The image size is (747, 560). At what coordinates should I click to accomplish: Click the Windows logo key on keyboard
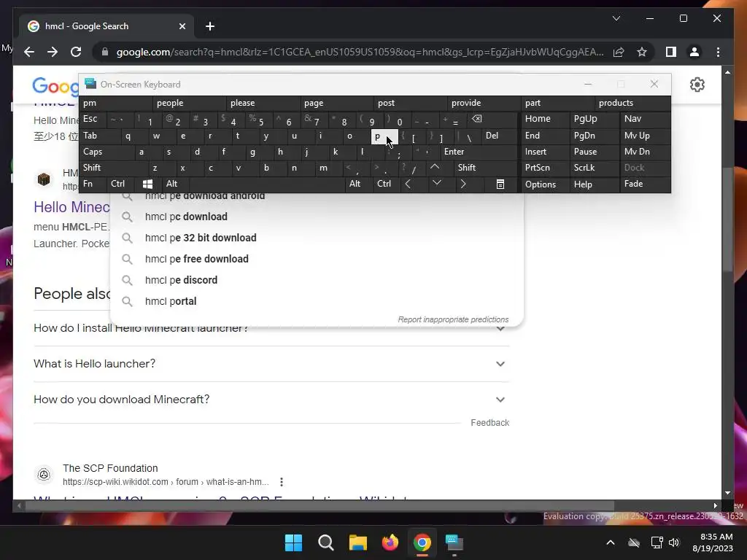coord(147,184)
